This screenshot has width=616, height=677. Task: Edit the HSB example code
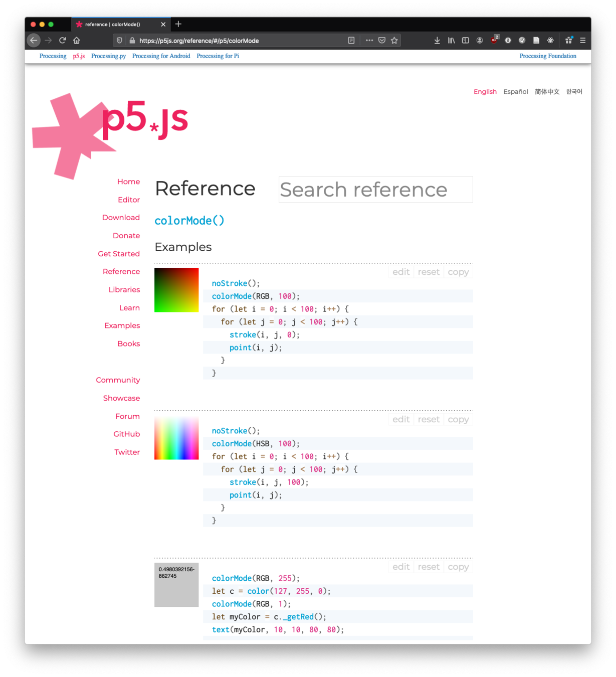tap(401, 419)
